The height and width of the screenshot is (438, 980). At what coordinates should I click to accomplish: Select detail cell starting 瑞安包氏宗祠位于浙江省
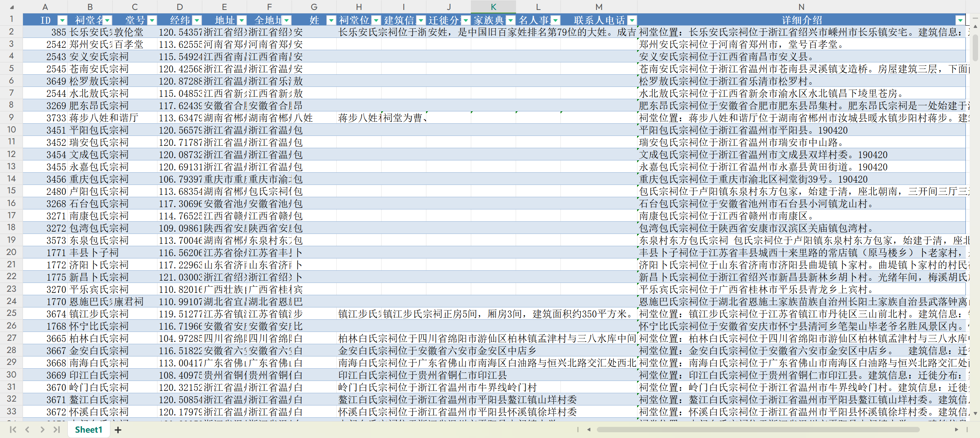pos(801,142)
